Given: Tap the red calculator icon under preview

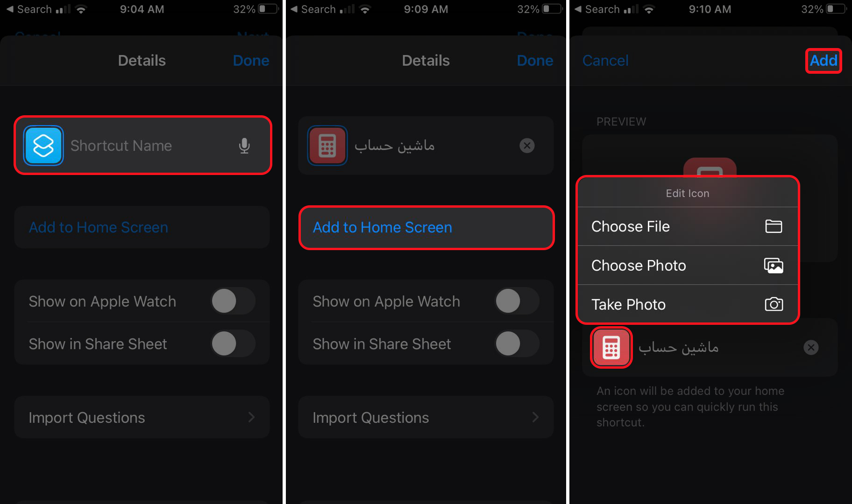Looking at the screenshot, I should (x=611, y=348).
